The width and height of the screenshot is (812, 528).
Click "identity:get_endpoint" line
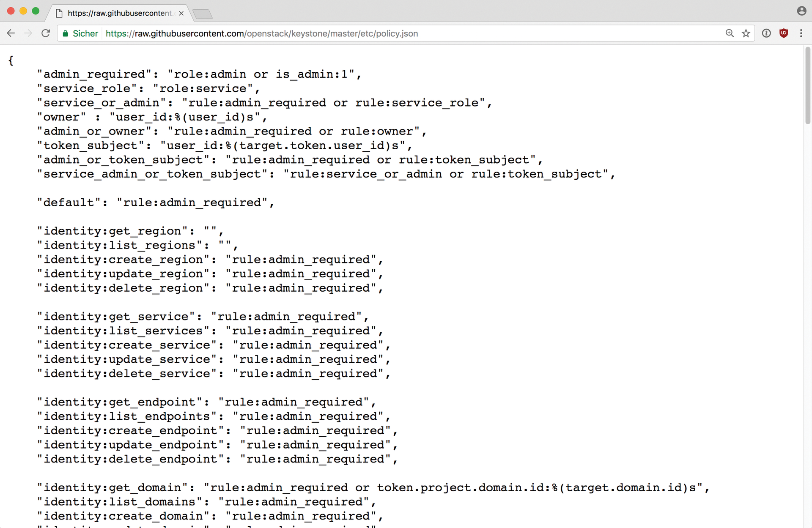[206, 402]
